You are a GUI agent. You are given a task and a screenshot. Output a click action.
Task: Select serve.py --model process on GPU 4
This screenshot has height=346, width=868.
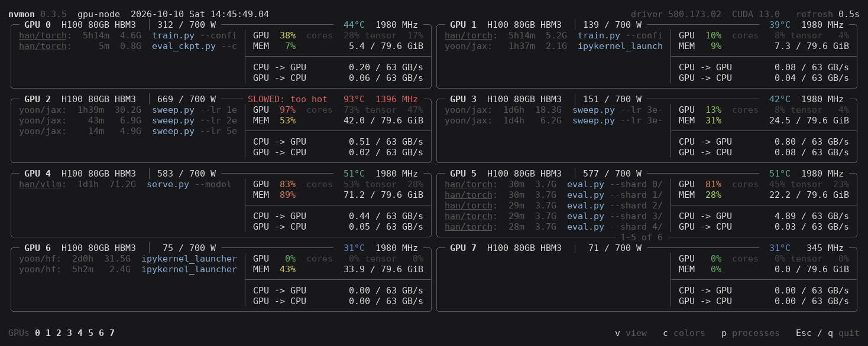pos(125,184)
